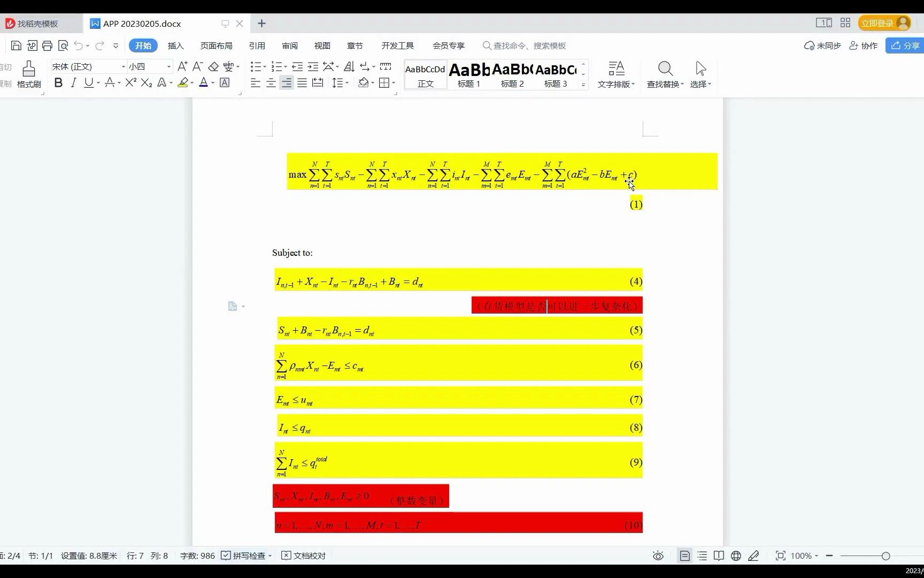Clear formatting with eraser icon

pyautogui.click(x=213, y=66)
